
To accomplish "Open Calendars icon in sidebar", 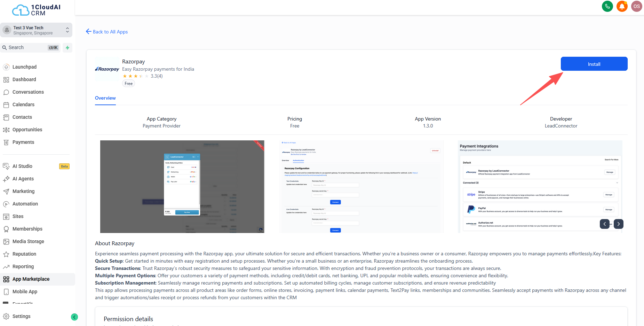I will click(6, 105).
